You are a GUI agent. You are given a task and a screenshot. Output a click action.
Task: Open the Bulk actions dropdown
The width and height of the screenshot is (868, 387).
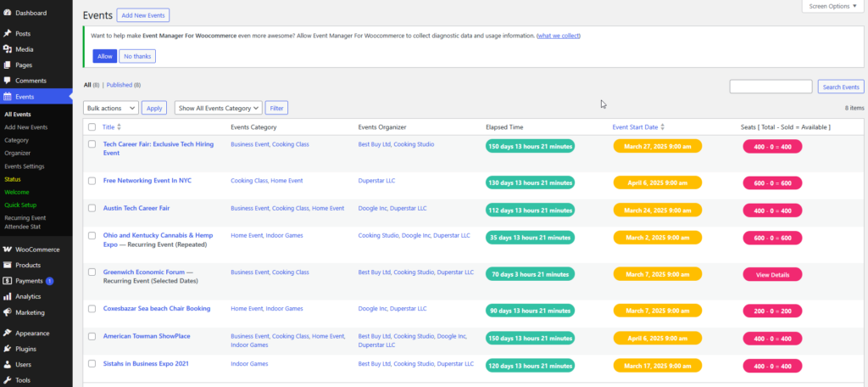coord(111,108)
